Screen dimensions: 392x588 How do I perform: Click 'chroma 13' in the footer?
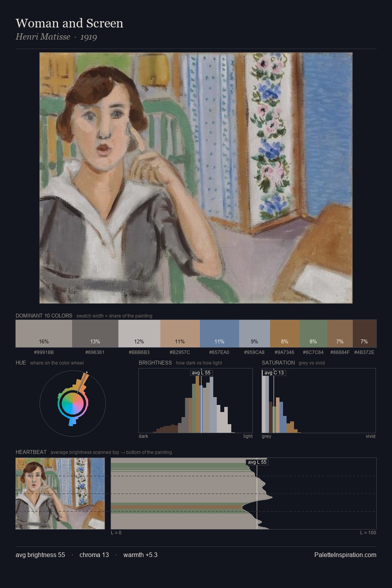click(94, 555)
